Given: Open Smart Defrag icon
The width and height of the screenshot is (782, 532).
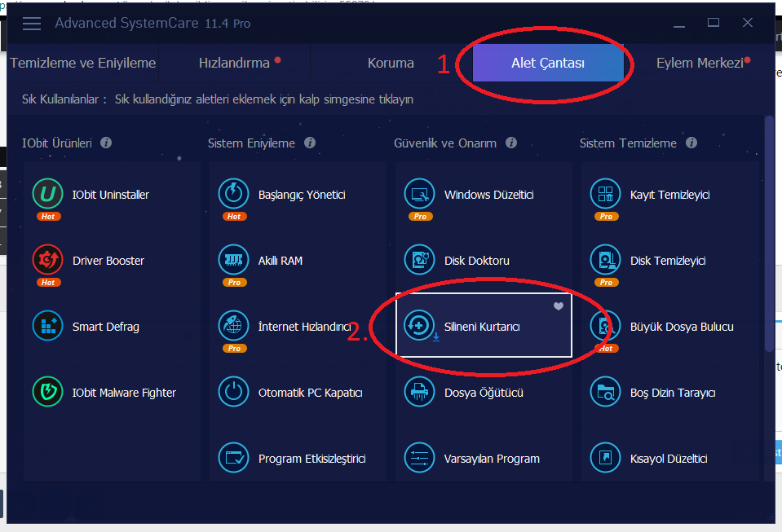Looking at the screenshot, I should [x=48, y=326].
